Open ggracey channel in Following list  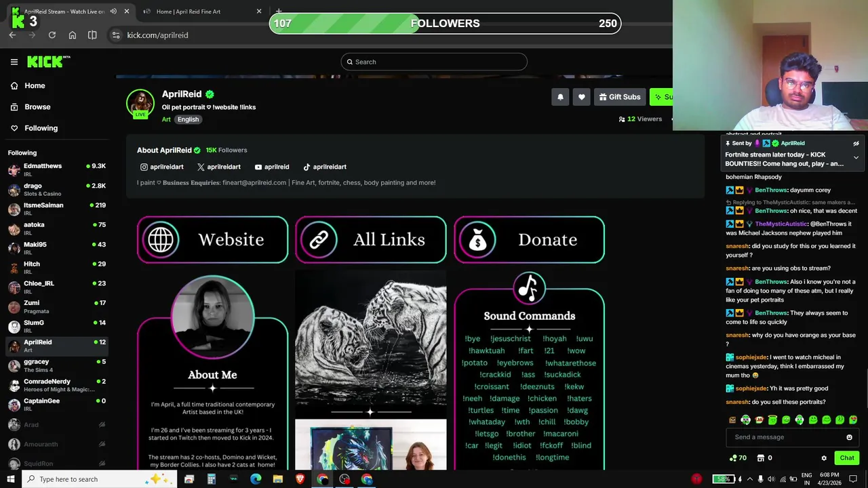56,365
